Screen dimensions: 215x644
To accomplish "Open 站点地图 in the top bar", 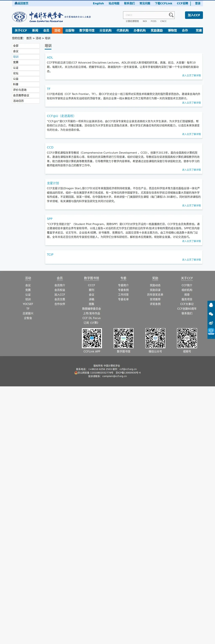I will 114,3.
